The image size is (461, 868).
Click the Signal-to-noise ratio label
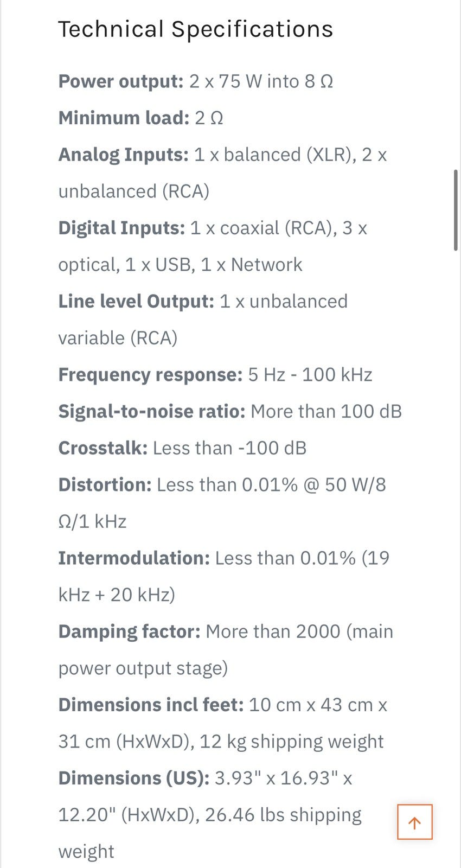(152, 411)
